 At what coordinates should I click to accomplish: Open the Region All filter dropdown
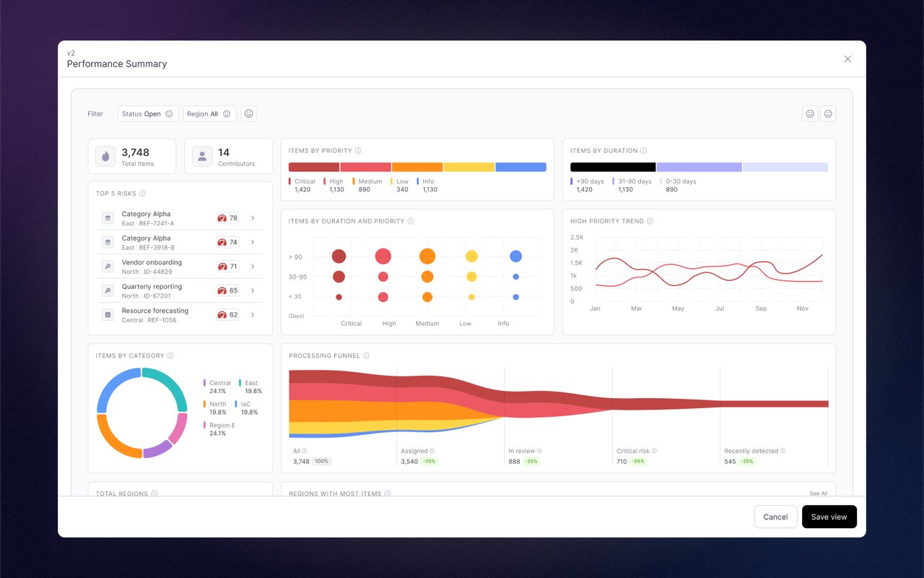point(209,113)
